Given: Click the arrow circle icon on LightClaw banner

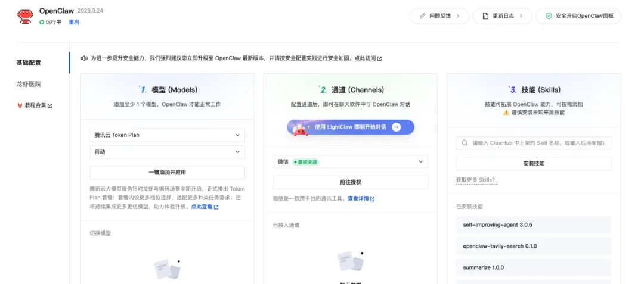Looking at the screenshot, I should point(396,127).
